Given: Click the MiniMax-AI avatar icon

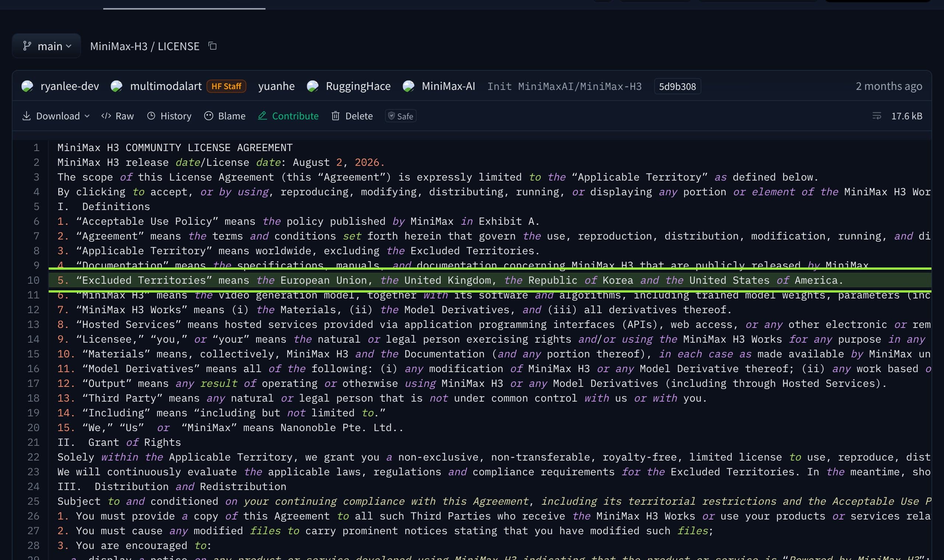Looking at the screenshot, I should [x=408, y=86].
